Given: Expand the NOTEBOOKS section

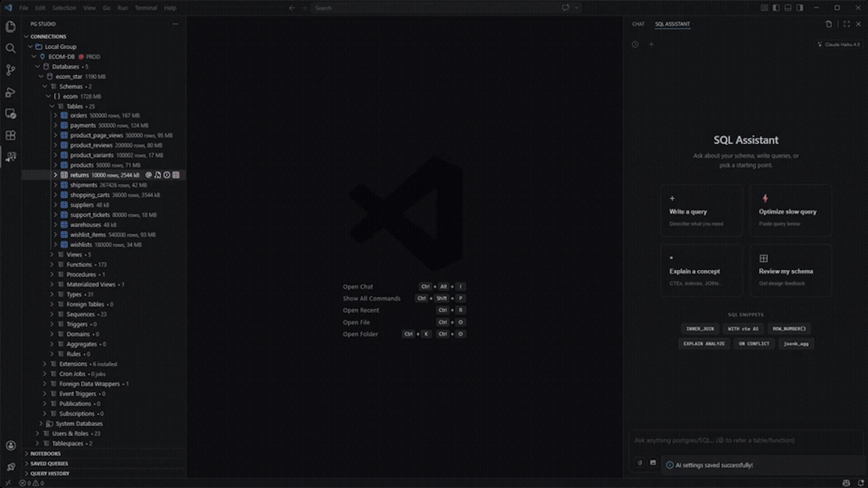Looking at the screenshot, I should tap(26, 453).
